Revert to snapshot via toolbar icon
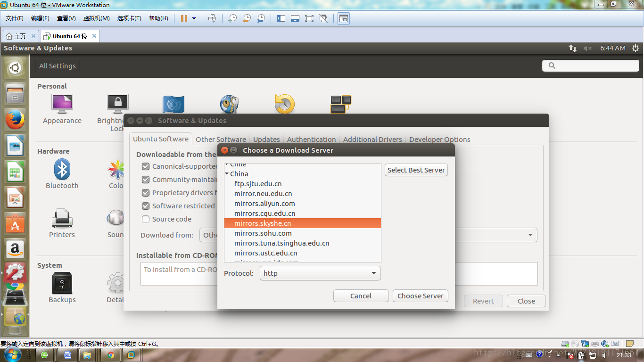644x362 pixels. click(x=247, y=18)
